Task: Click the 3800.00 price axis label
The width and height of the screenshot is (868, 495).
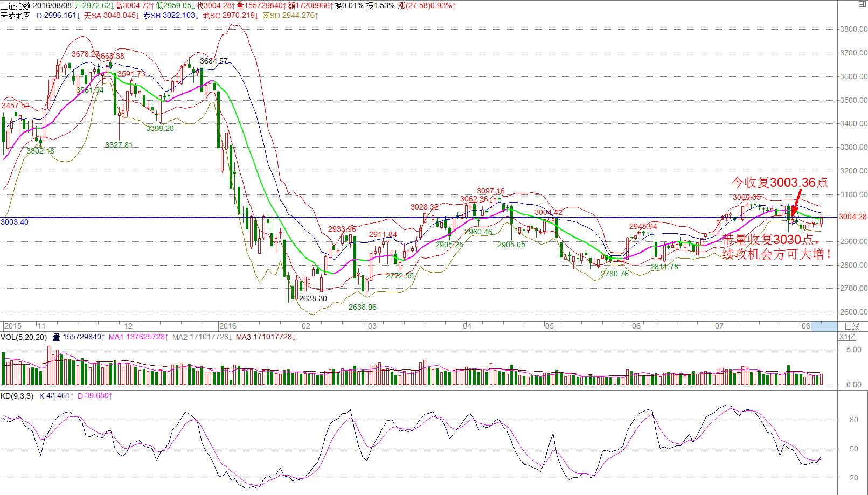Action: (x=855, y=29)
